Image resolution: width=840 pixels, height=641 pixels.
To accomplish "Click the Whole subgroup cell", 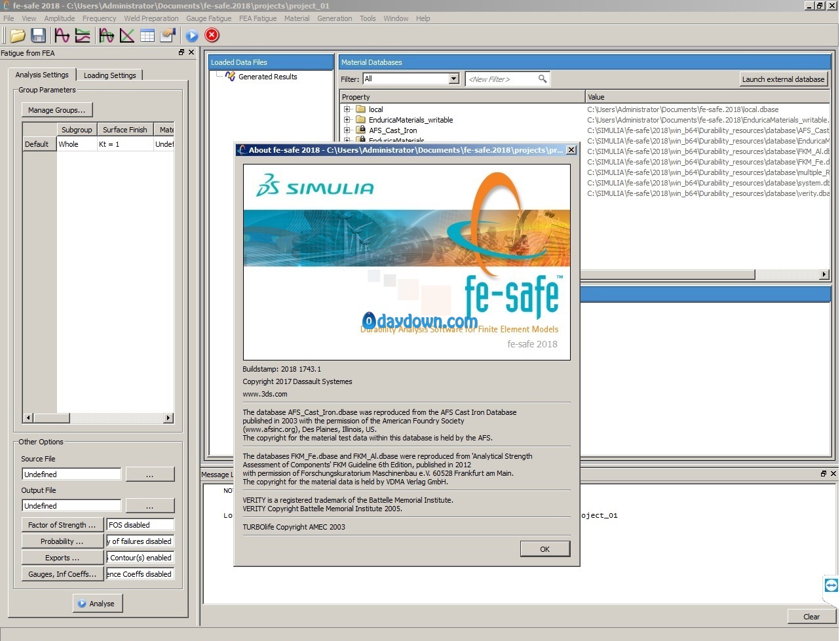I will click(x=77, y=144).
